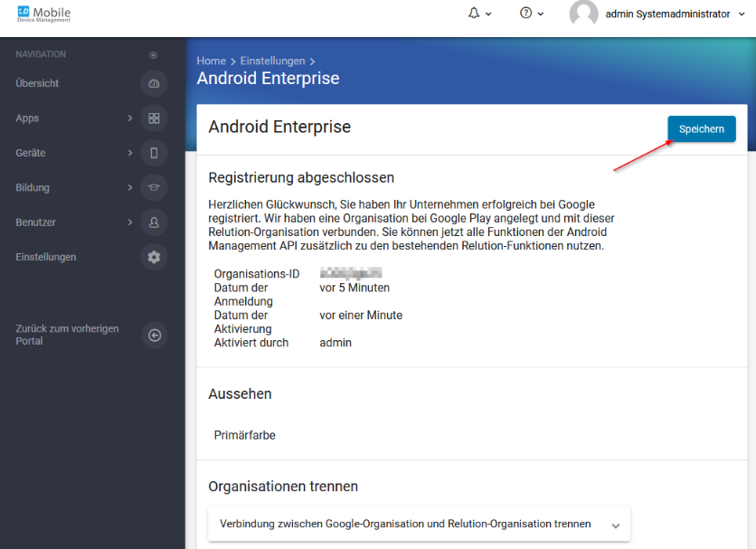Open the Geräte navigation item
The image size is (756, 549).
(x=31, y=153)
